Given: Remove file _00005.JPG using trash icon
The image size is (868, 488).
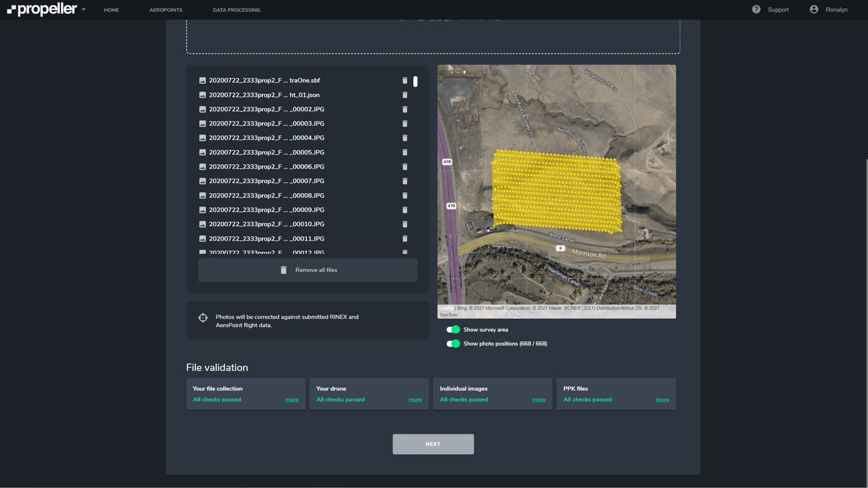Looking at the screenshot, I should [x=405, y=153].
